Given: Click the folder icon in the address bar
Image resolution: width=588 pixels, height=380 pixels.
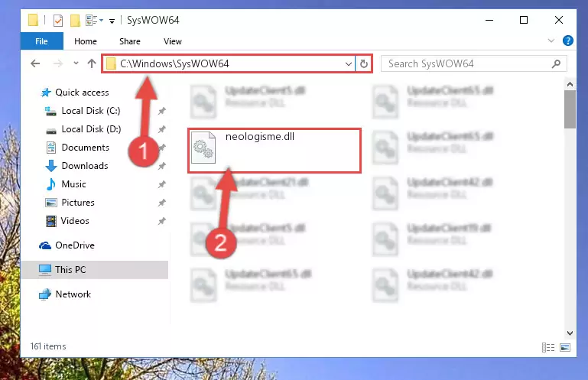Looking at the screenshot, I should pos(111,63).
